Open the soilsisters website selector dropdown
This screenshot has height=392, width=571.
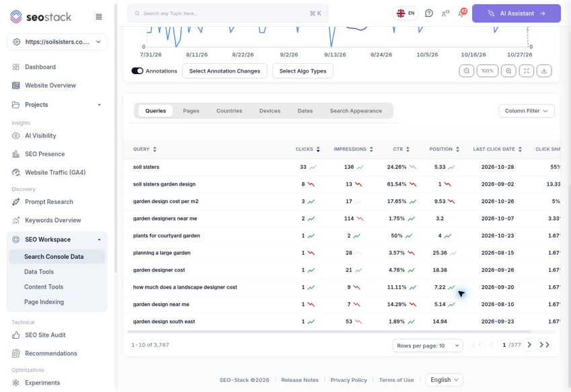[x=57, y=42]
